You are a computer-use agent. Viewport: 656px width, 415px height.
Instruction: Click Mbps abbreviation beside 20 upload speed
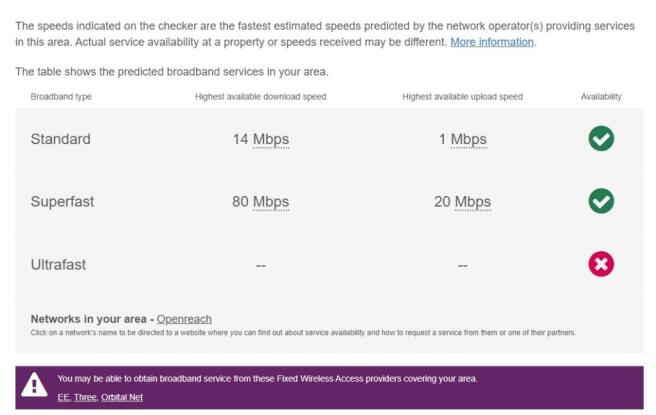click(472, 201)
